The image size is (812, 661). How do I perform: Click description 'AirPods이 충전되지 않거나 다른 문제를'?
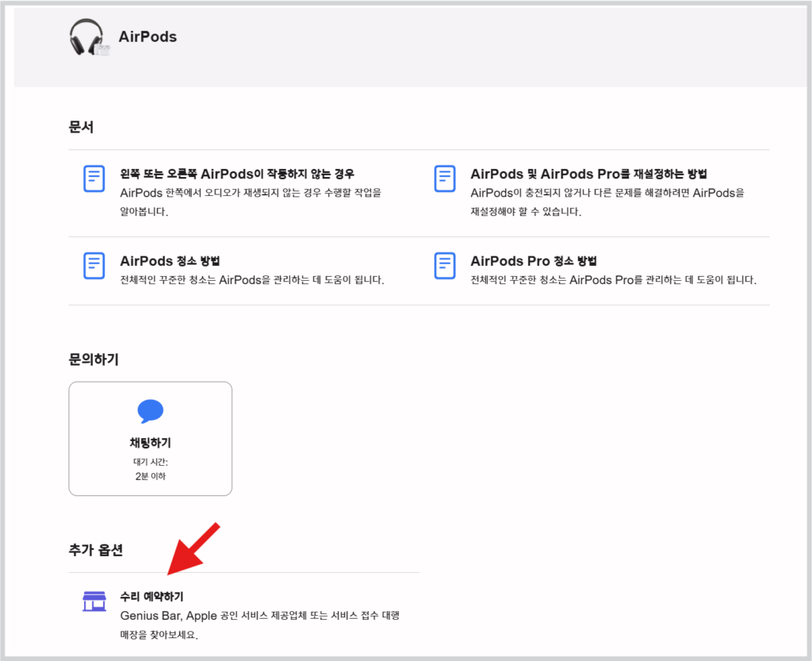click(607, 202)
